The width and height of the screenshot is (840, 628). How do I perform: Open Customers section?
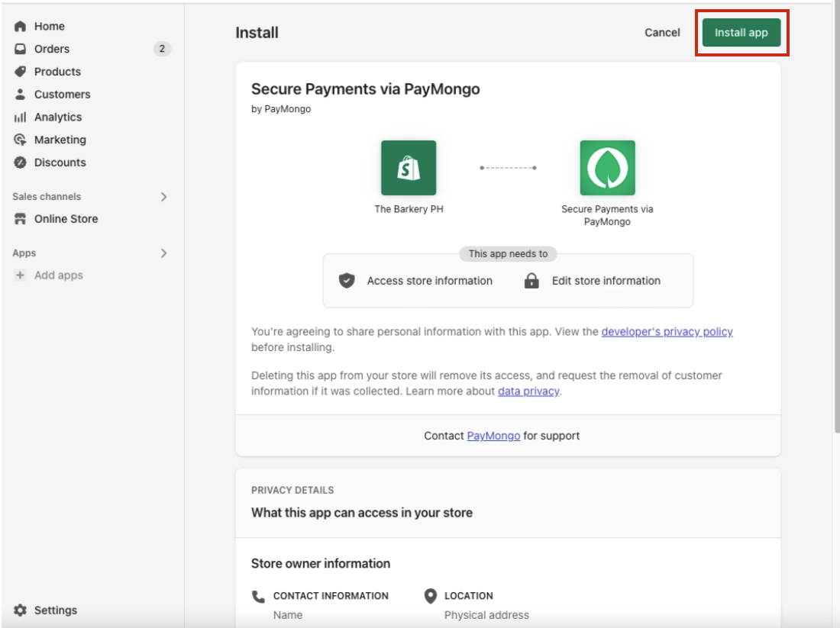62,94
